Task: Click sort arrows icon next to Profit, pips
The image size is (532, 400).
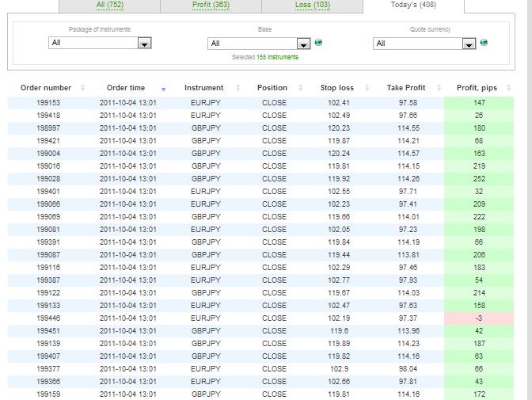Action: click(509, 88)
